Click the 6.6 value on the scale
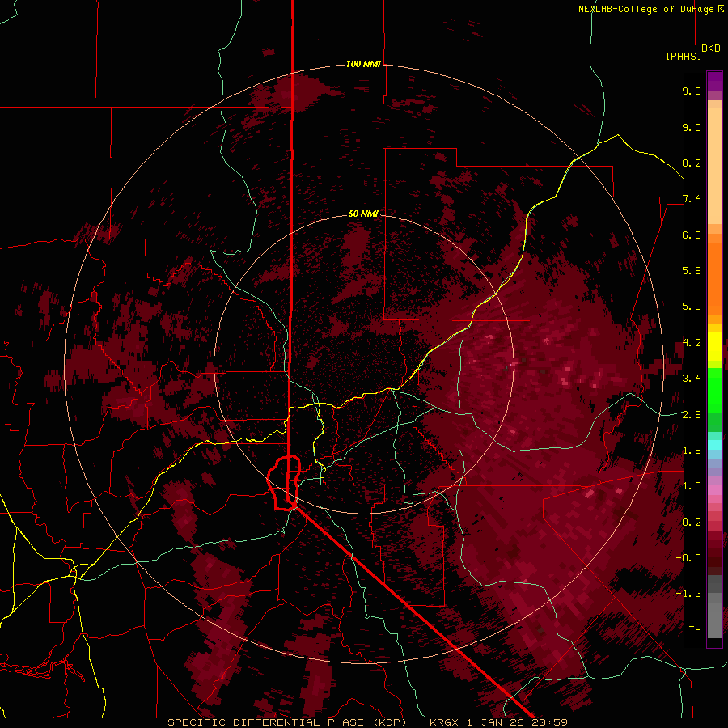Image resolution: width=728 pixels, height=728 pixels. click(x=692, y=235)
